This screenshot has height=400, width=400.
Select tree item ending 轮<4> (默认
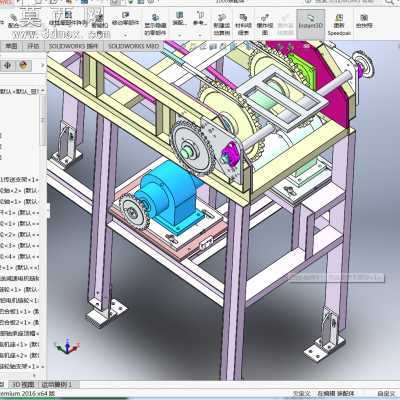pos(19,256)
